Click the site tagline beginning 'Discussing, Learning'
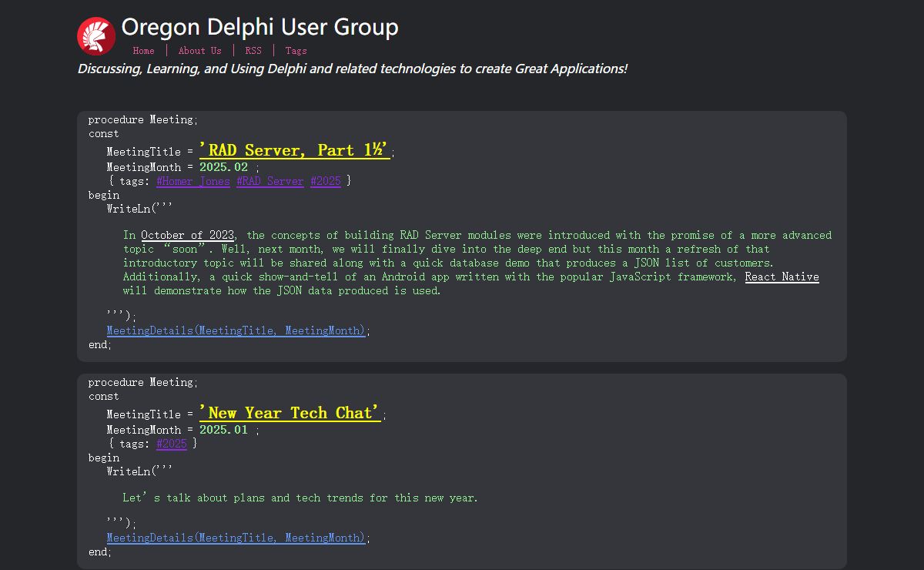This screenshot has width=924, height=570. pyautogui.click(x=353, y=69)
